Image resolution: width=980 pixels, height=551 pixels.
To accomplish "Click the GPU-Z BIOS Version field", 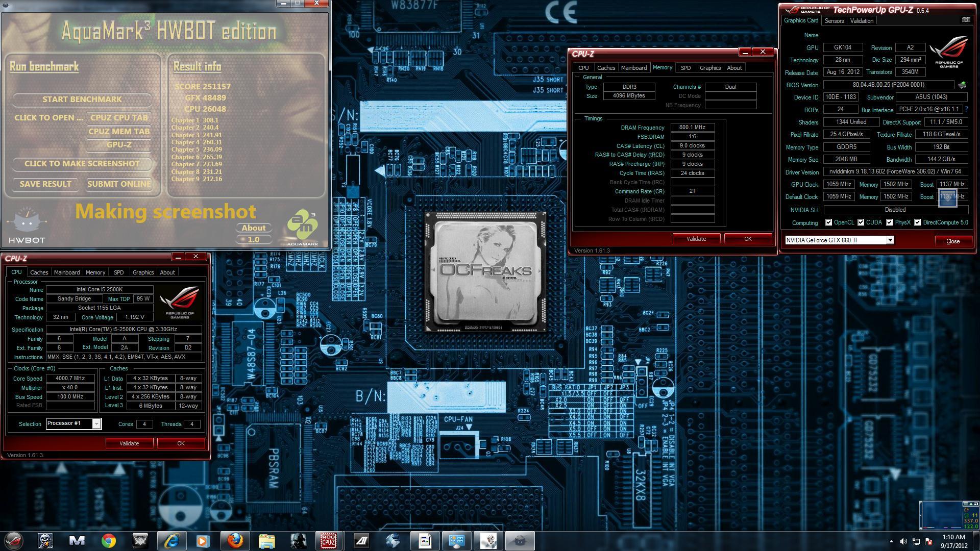I will click(888, 85).
